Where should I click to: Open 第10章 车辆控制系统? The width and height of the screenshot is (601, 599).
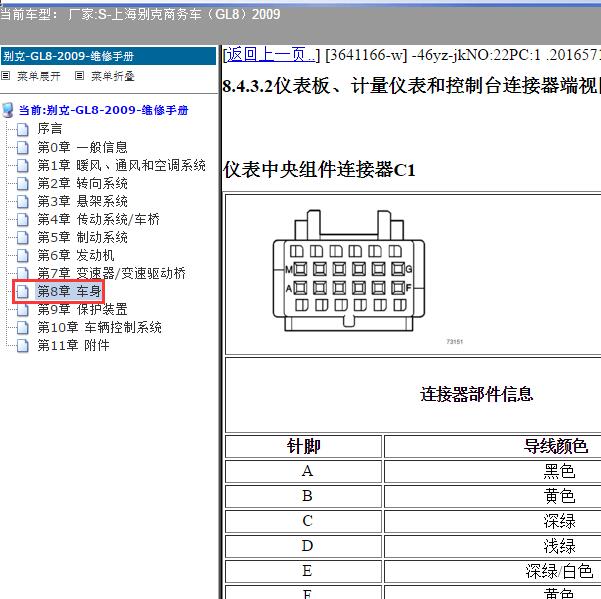coord(100,327)
